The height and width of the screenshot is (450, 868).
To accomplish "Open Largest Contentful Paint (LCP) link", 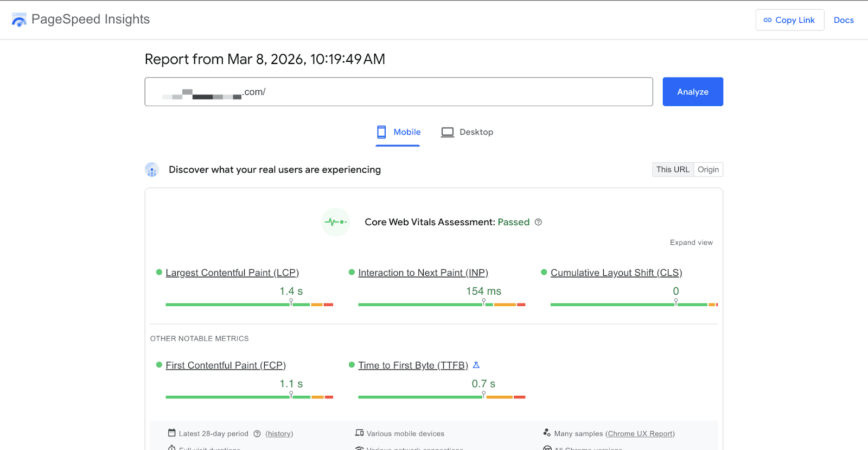I will point(232,272).
